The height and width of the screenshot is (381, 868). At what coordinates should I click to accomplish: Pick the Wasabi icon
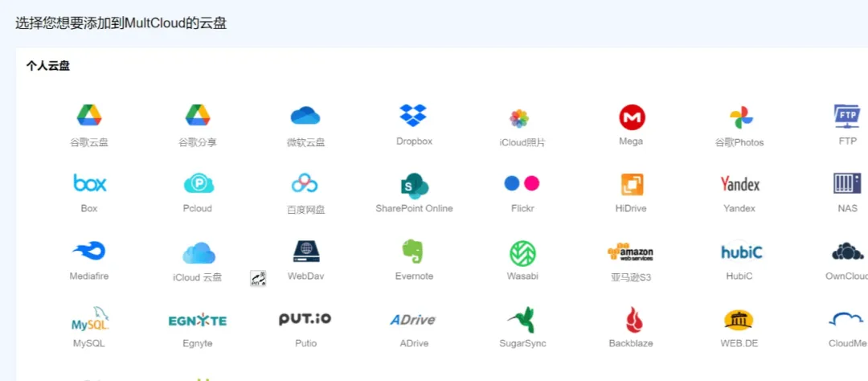522,252
